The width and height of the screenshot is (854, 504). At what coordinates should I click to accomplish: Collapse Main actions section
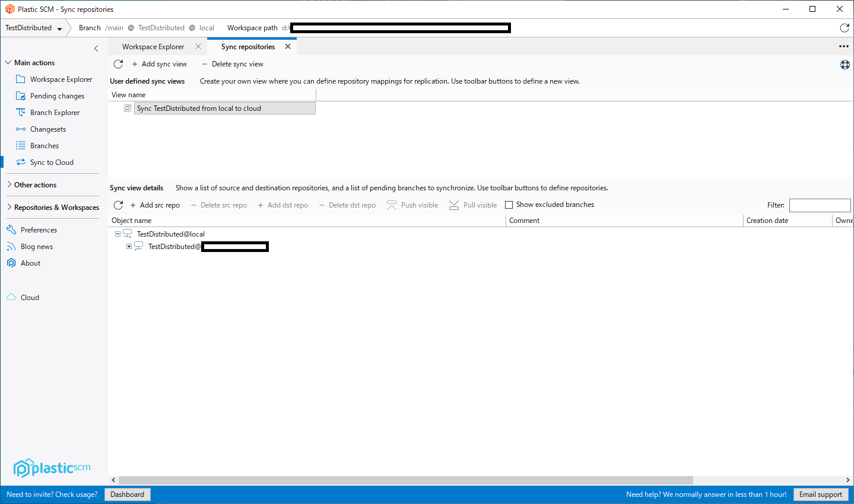coord(8,63)
